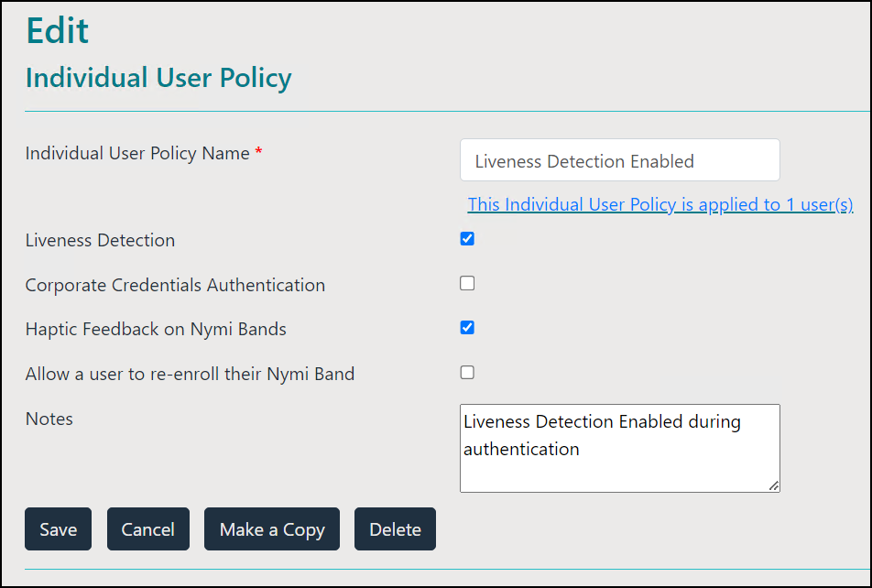Click the 'Allow a user to re-enroll' label
Screen dimensions: 872x588
point(190,374)
